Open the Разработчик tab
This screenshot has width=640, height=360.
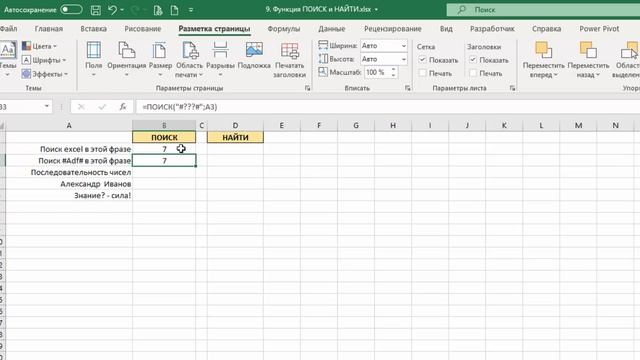click(x=492, y=29)
